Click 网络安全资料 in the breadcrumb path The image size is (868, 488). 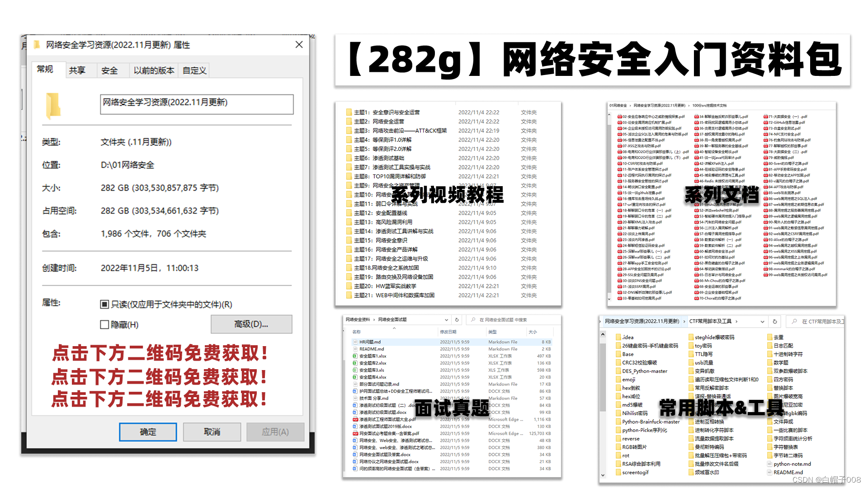[x=358, y=319]
